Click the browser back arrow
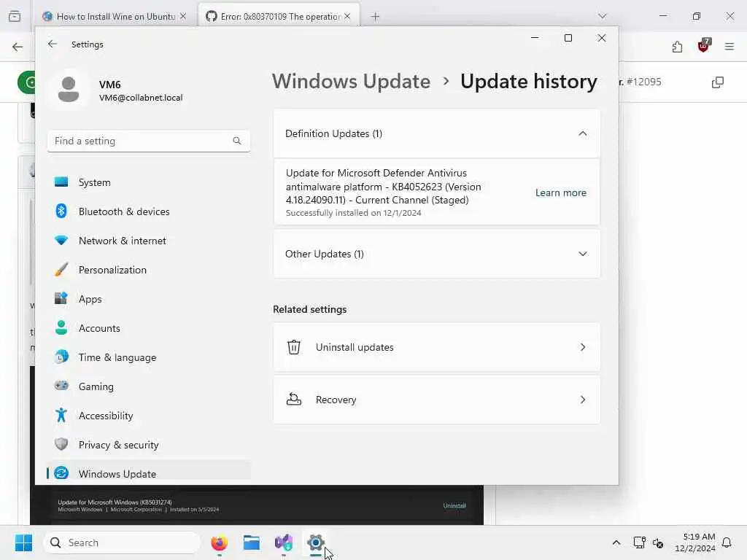747x560 pixels. coord(18,47)
